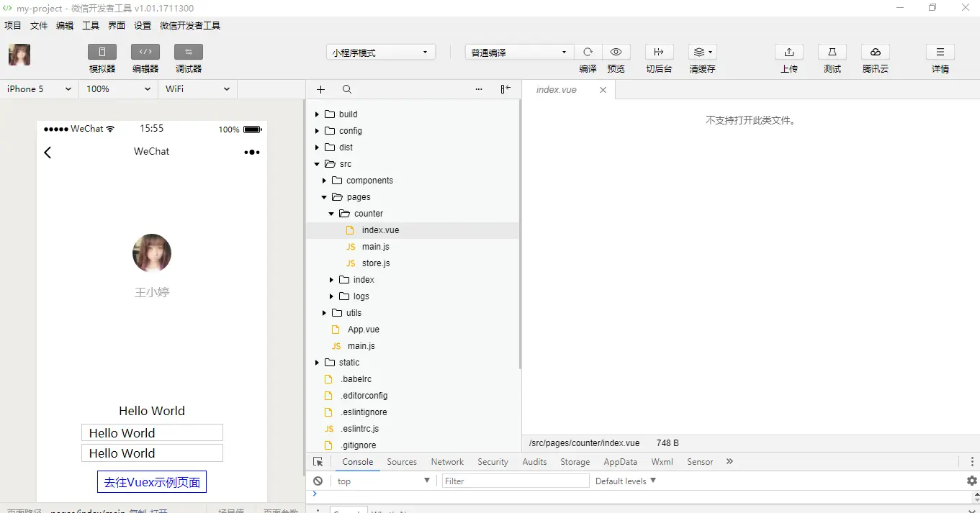Click the compile refresh icon
Screen dimensions: 980x513
pyautogui.click(x=588, y=52)
